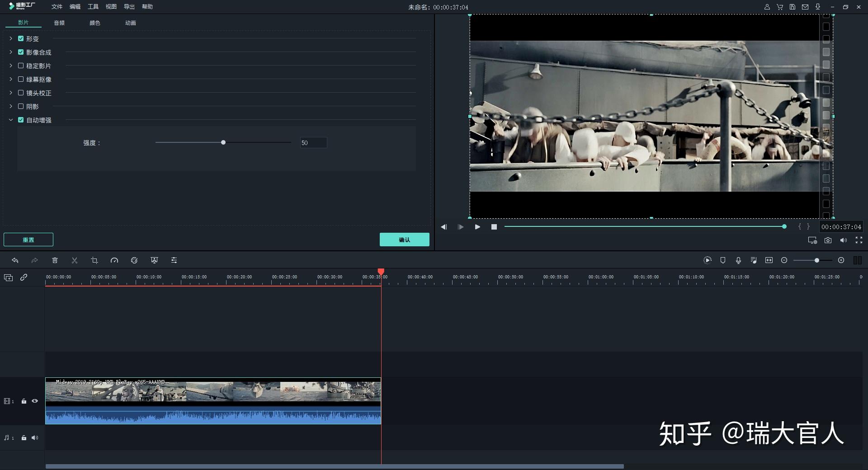Click the timeline zoom slider handle
The width and height of the screenshot is (868, 470).
pos(817,260)
